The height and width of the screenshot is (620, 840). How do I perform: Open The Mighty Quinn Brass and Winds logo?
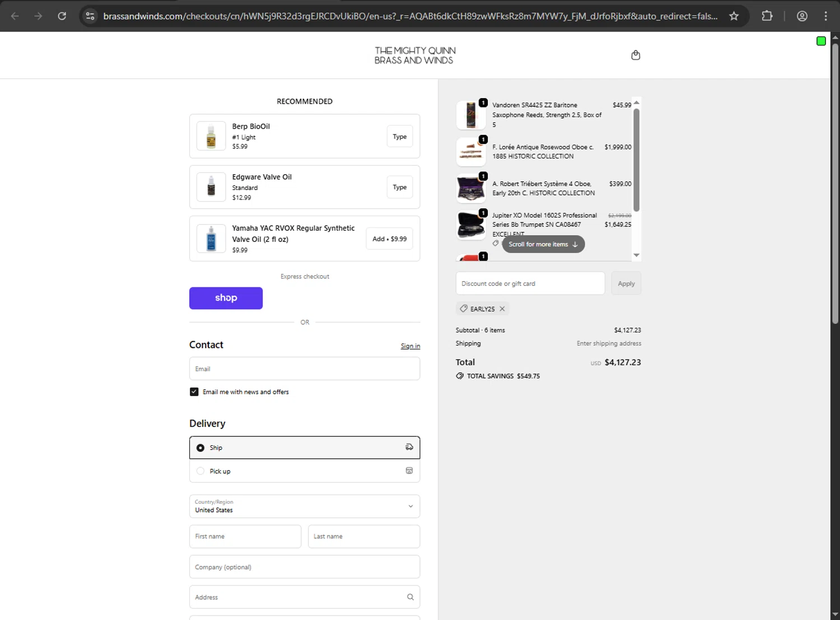(415, 55)
